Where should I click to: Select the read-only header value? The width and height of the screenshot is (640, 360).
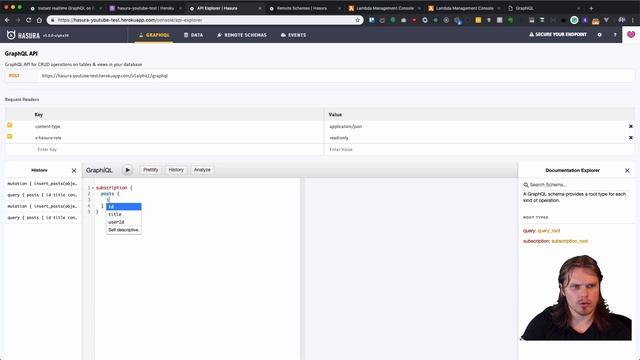point(339,138)
